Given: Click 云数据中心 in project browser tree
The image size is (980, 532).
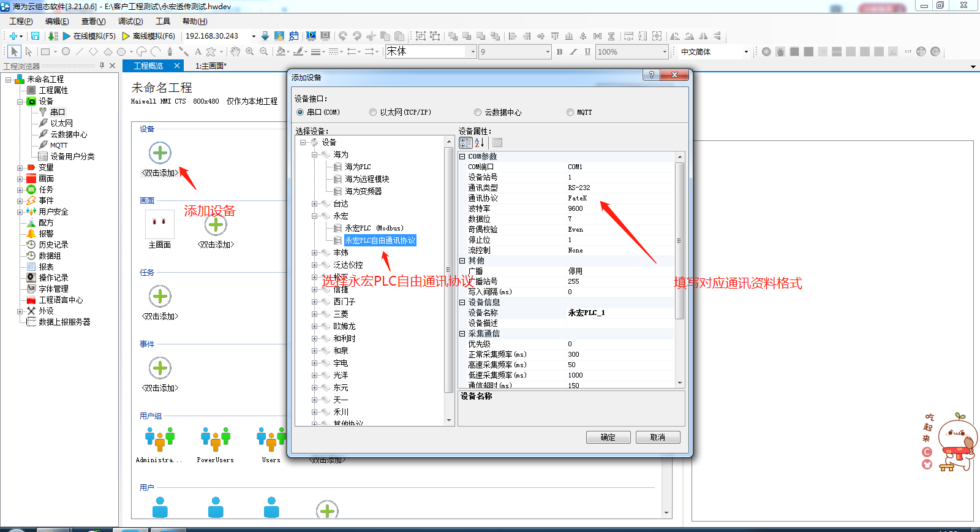Looking at the screenshot, I should click(69, 134).
